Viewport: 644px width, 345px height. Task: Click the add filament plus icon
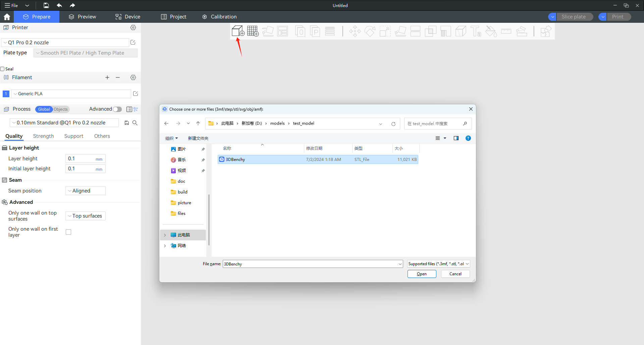107,77
